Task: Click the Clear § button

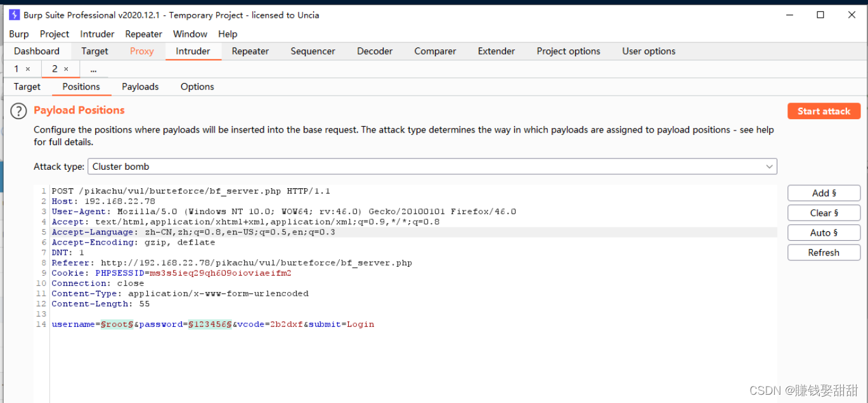Action: (824, 213)
